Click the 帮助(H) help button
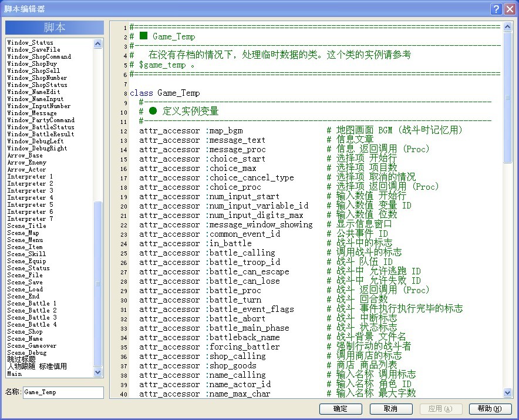The width and height of the screenshot is (519, 420). [490, 409]
